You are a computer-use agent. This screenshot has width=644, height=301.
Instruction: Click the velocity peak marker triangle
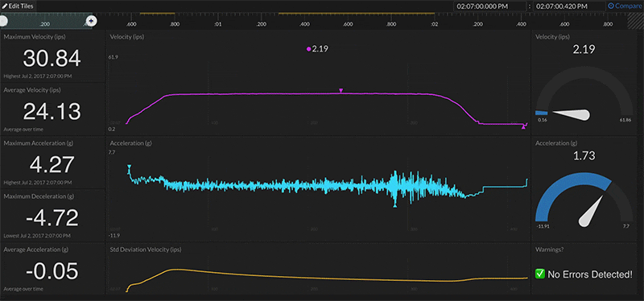341,90
